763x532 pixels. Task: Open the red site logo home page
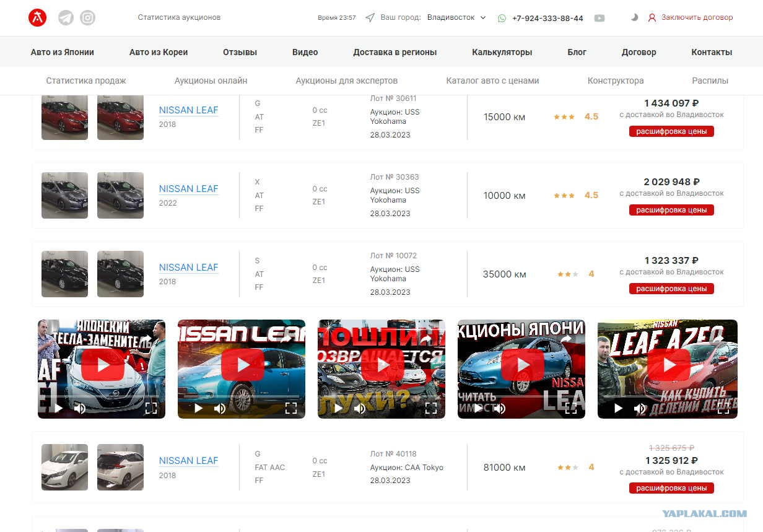point(38,18)
